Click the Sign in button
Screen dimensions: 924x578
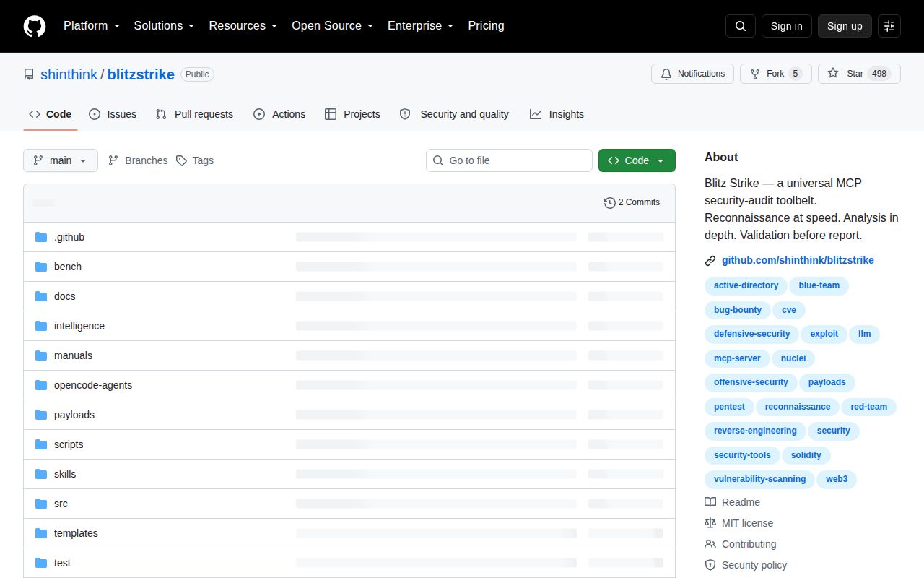click(786, 26)
